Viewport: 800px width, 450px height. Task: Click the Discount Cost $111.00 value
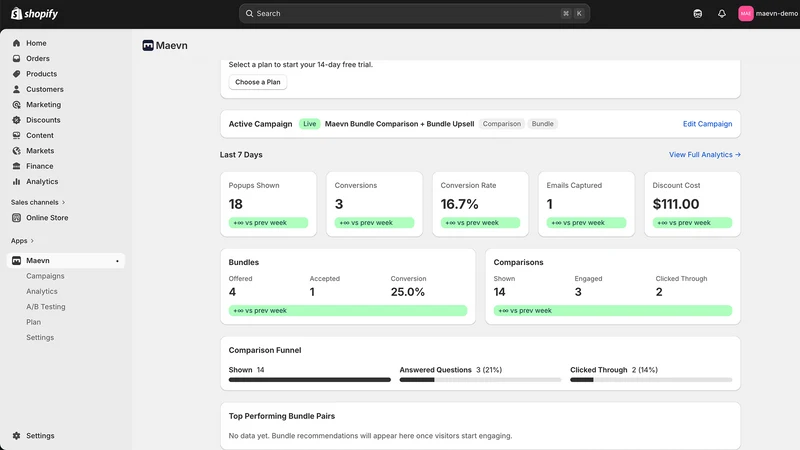tap(676, 204)
